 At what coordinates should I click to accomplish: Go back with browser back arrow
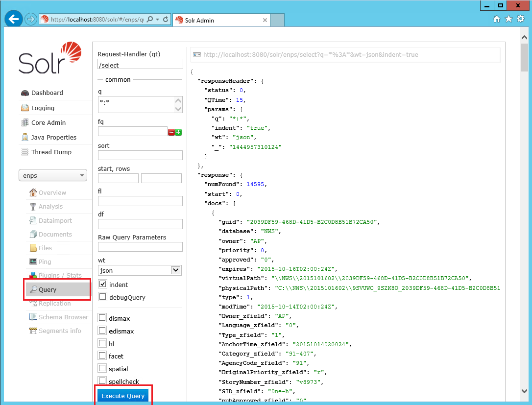coord(14,19)
